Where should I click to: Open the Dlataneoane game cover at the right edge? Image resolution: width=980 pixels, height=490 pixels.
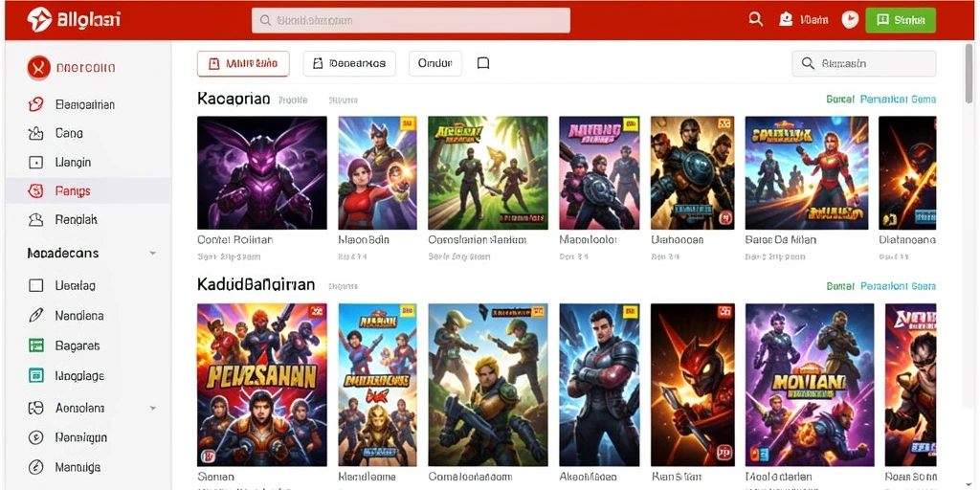click(x=907, y=172)
